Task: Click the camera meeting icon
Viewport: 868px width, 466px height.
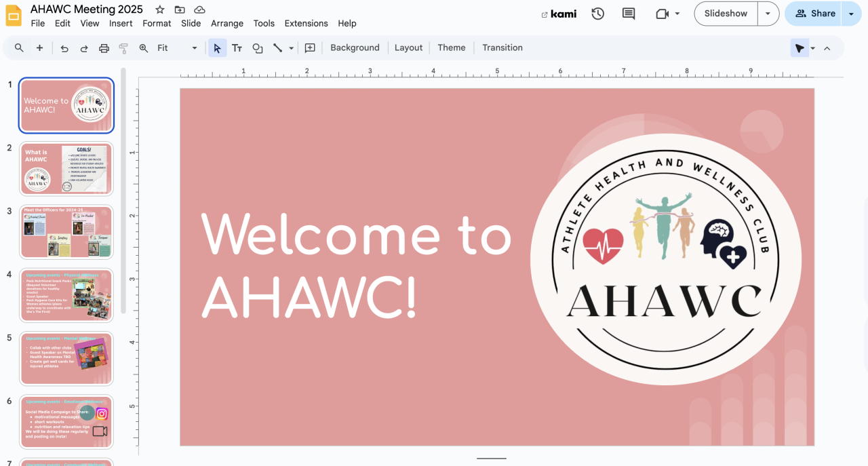Action: click(663, 14)
